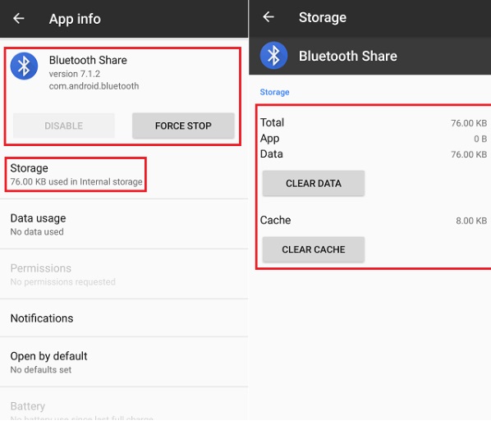491x448 pixels.
Task: Click the 'Cache' row label
Action: pyautogui.click(x=276, y=220)
